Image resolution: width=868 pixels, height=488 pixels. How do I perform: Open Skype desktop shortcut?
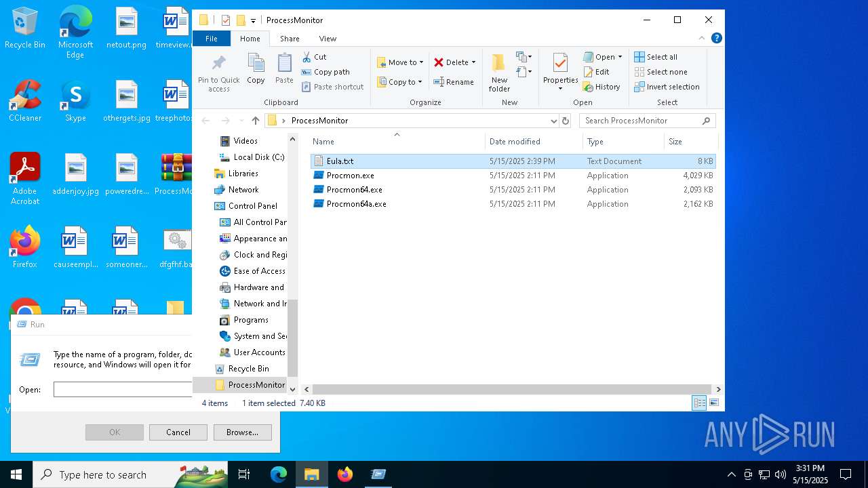[75, 101]
